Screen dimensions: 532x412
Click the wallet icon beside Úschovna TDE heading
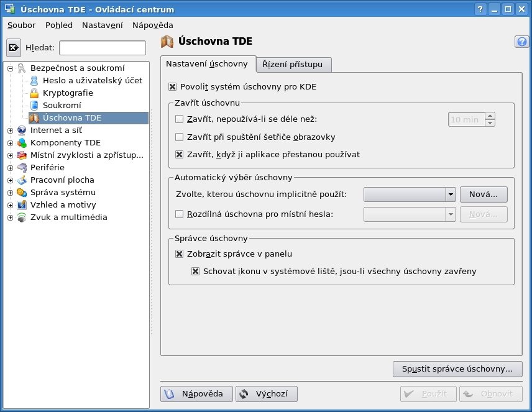point(167,42)
